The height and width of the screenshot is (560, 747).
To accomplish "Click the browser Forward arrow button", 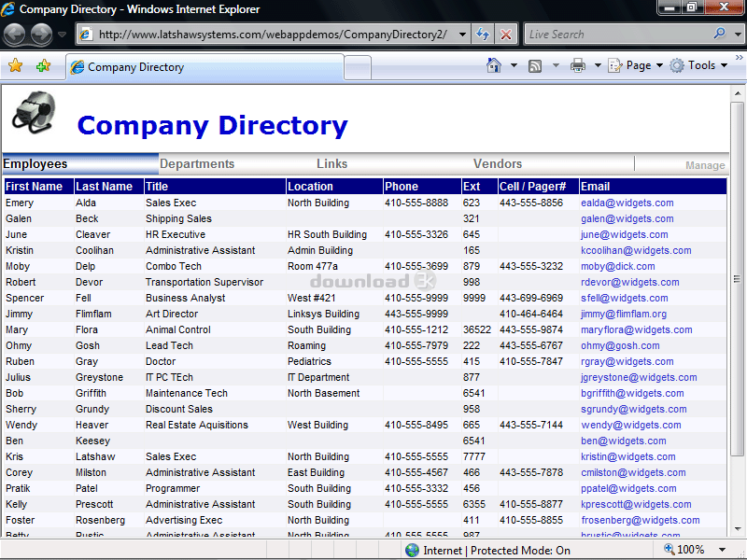I will click(x=41, y=35).
